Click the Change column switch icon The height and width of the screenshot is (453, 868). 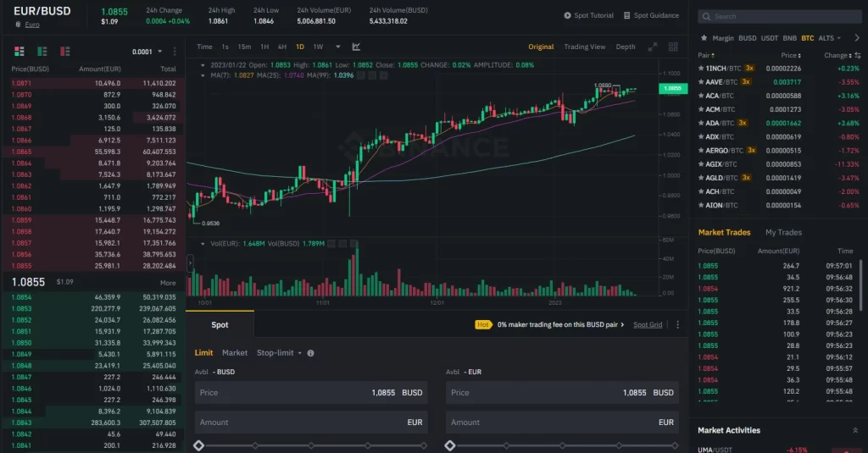coord(858,55)
